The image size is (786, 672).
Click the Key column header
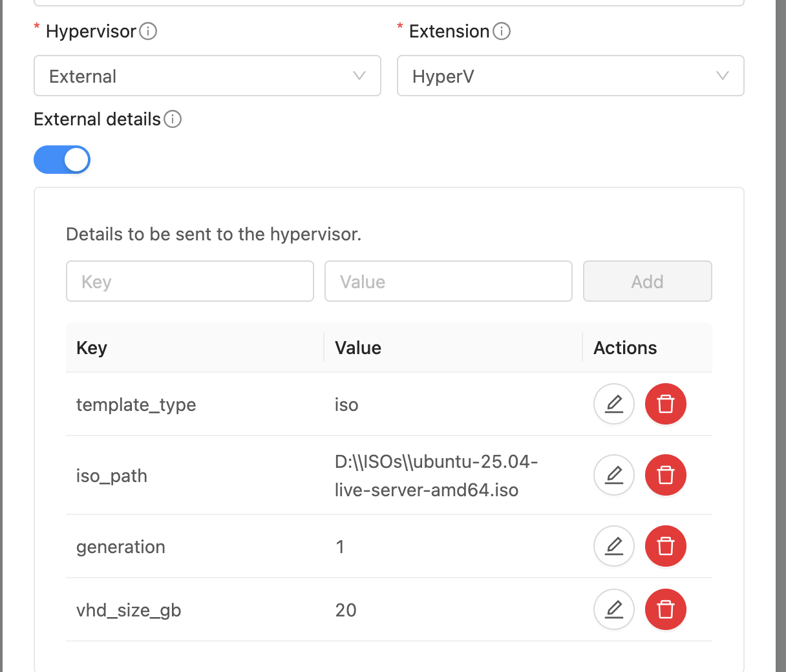coord(92,348)
